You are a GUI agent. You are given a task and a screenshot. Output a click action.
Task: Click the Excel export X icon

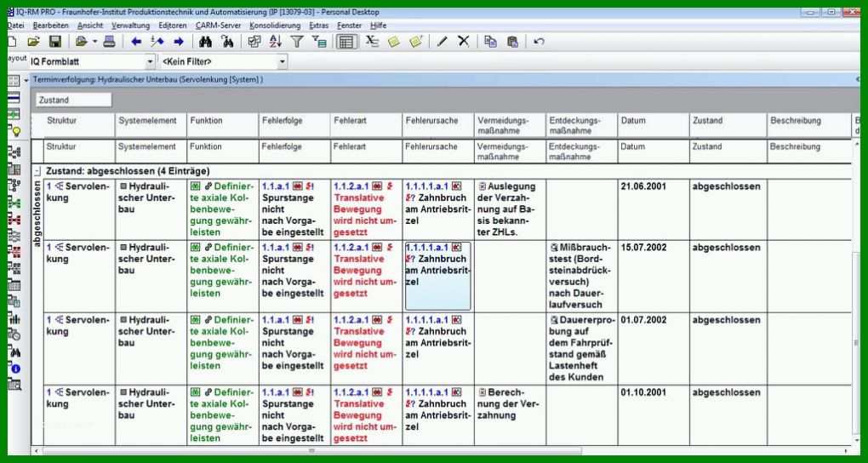(x=373, y=42)
